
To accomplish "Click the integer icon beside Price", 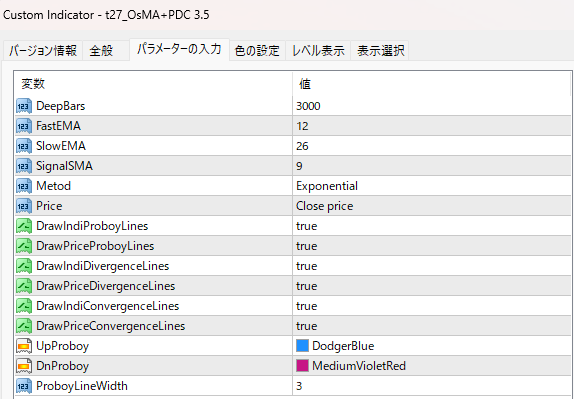I will tap(24, 206).
